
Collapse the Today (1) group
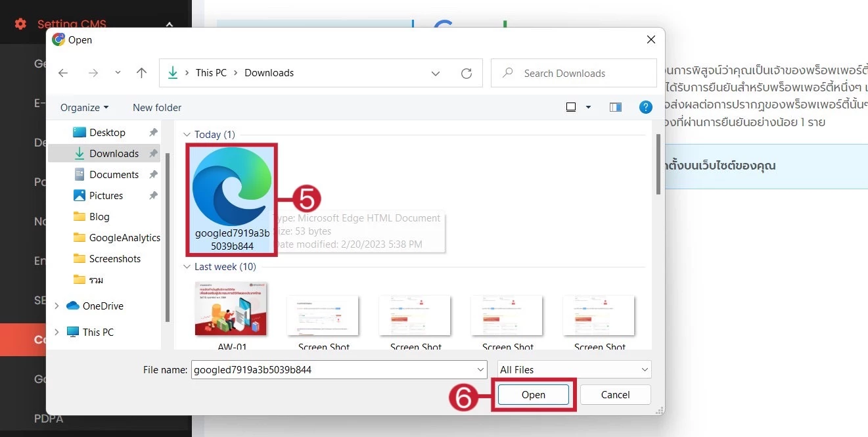pyautogui.click(x=187, y=135)
